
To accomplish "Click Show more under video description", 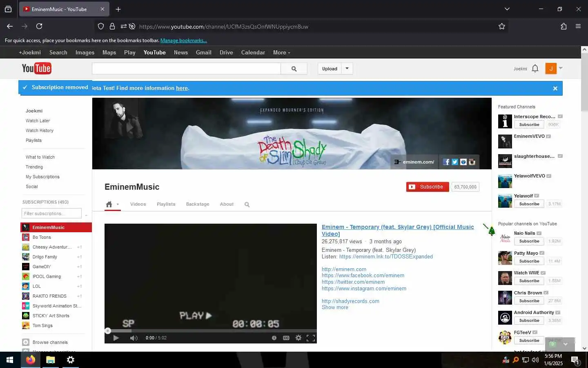I will point(335,307).
